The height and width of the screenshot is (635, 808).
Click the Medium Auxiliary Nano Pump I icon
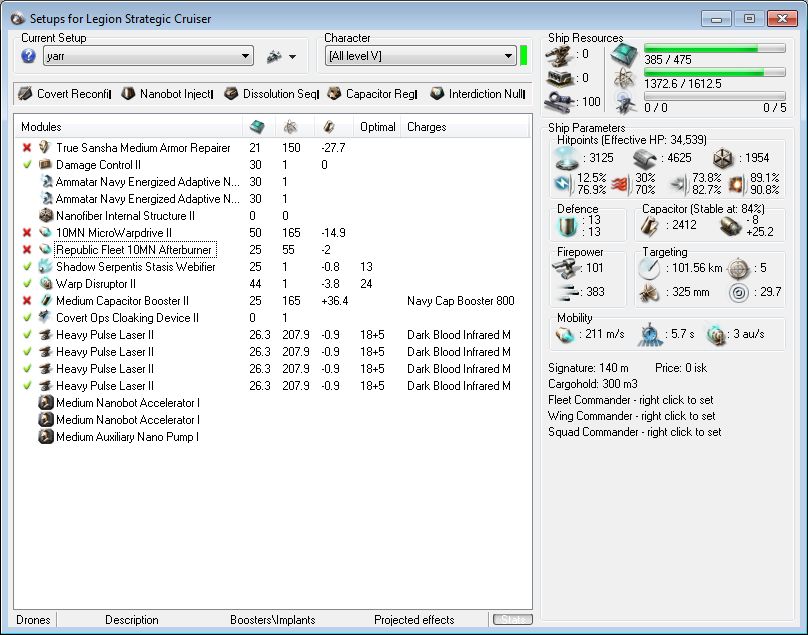(x=45, y=437)
